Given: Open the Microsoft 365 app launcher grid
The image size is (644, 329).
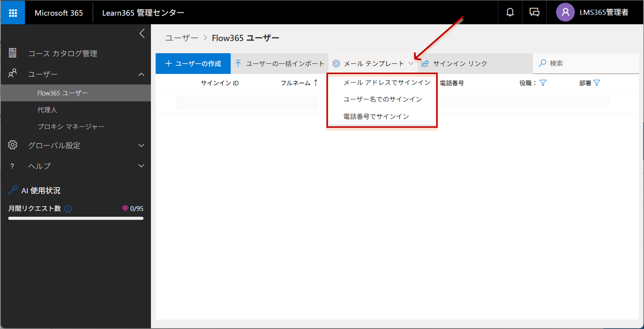Looking at the screenshot, I should [x=13, y=13].
